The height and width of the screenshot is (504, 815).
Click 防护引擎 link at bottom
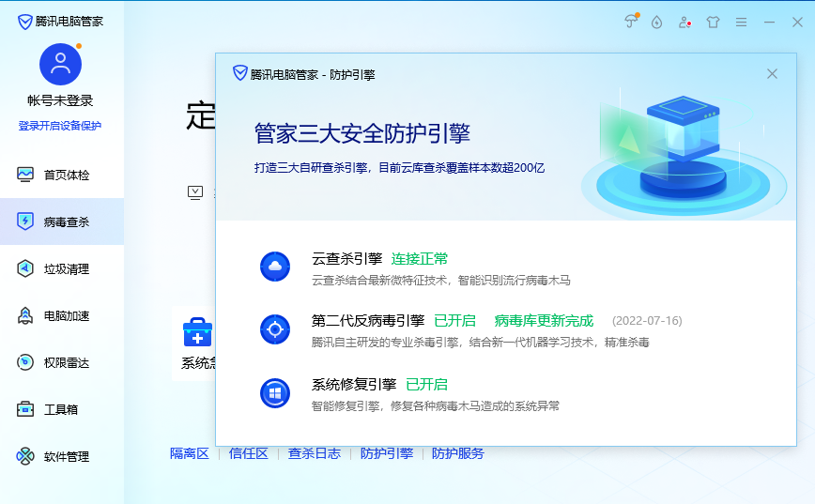click(x=387, y=453)
